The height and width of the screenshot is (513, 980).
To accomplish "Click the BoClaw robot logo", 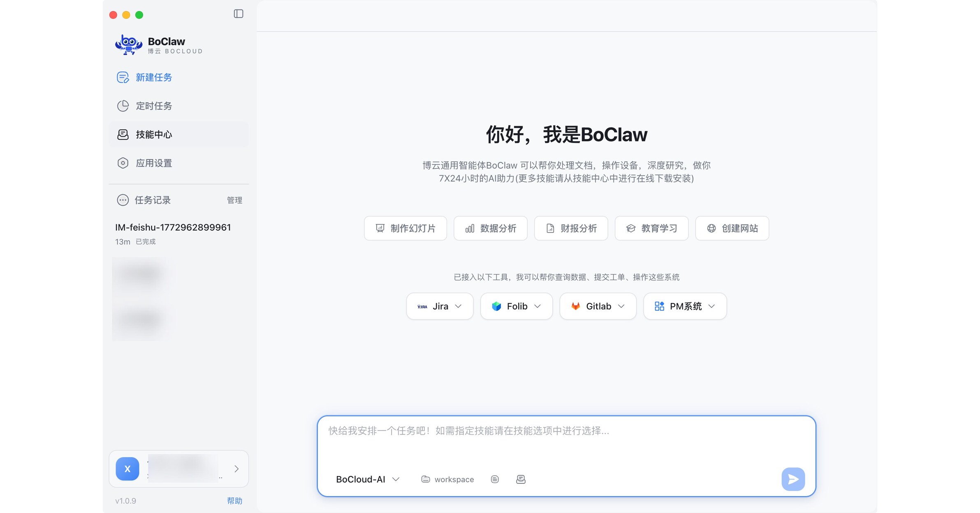I will click(129, 45).
